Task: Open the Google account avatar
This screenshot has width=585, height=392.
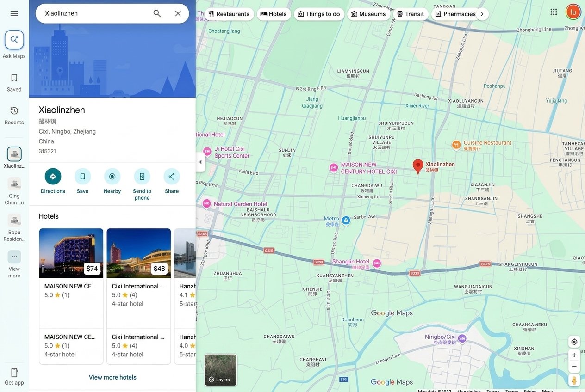Action: coord(573,12)
